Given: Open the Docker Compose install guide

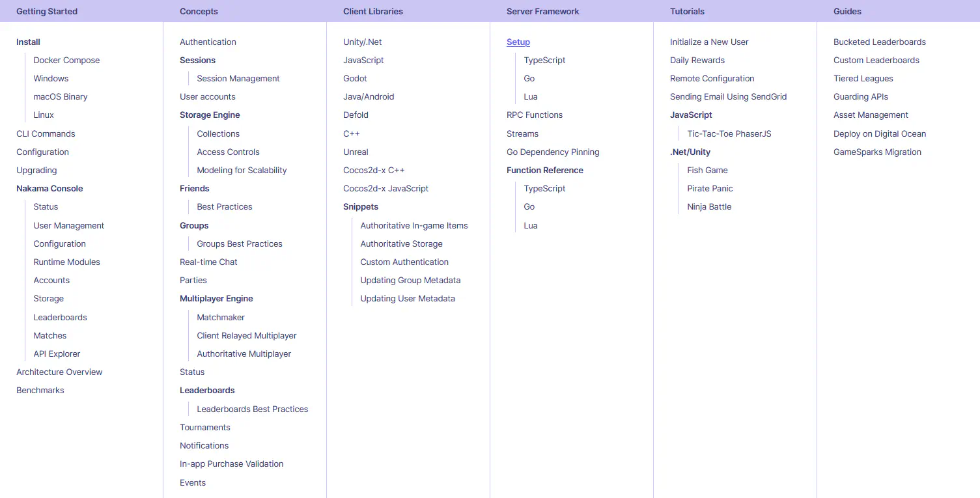Looking at the screenshot, I should point(66,60).
